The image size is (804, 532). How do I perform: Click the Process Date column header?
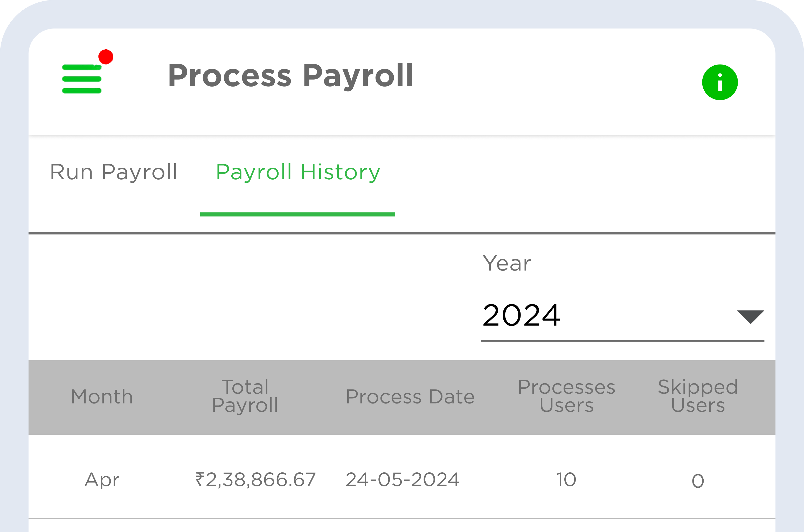[x=410, y=397]
